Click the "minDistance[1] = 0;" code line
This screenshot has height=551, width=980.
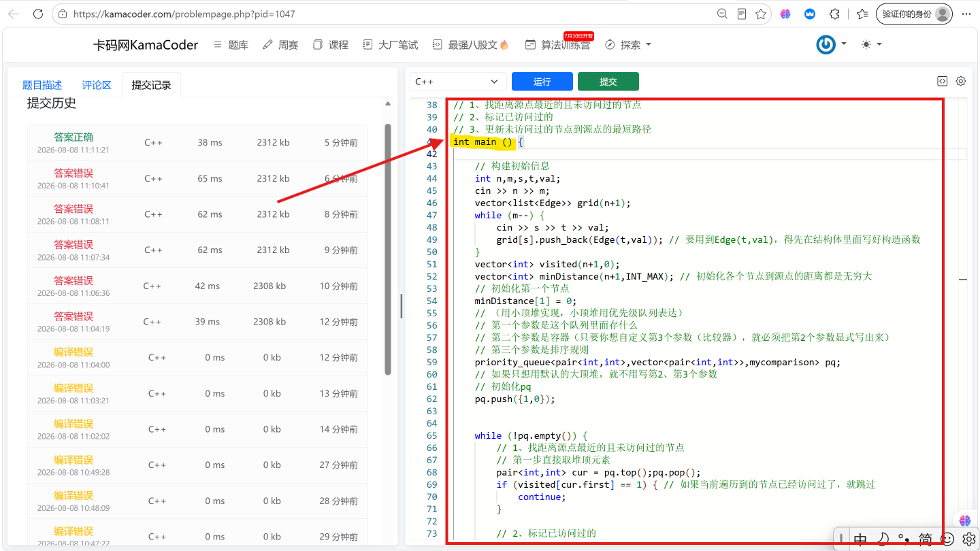[x=525, y=301]
